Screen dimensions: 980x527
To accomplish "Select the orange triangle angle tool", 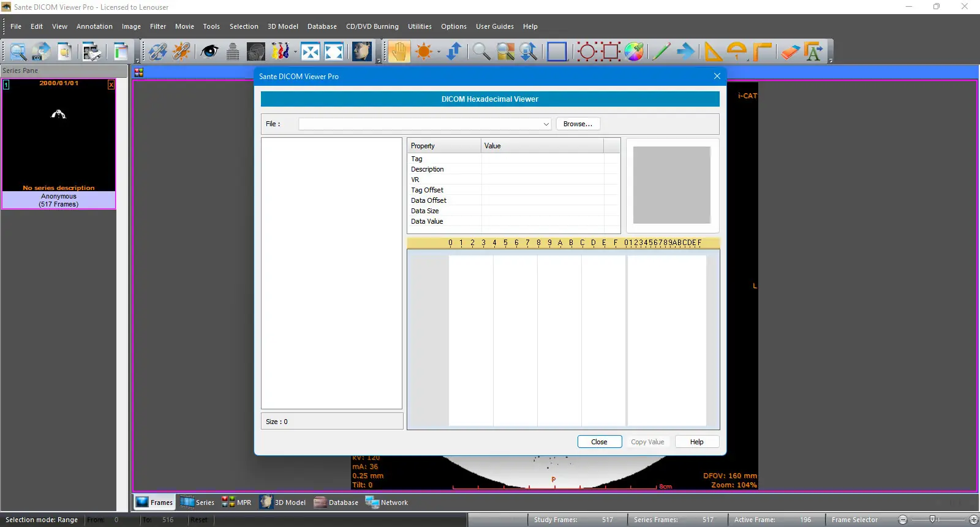I will (x=713, y=51).
